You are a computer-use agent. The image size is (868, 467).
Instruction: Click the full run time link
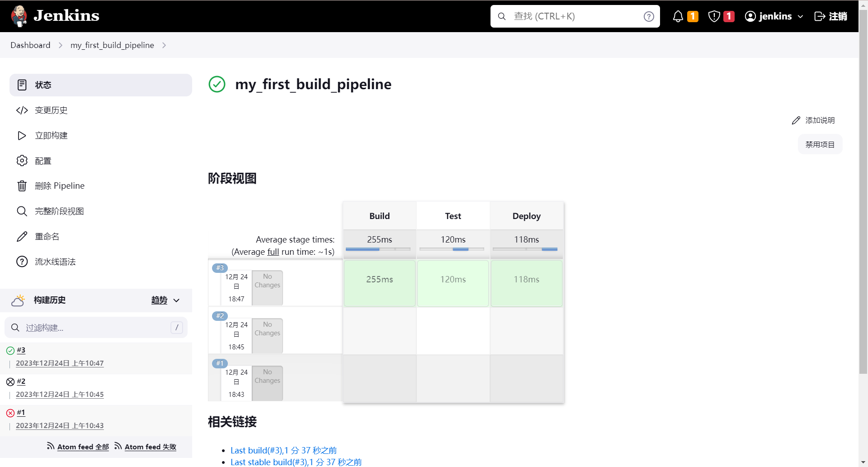[273, 252]
